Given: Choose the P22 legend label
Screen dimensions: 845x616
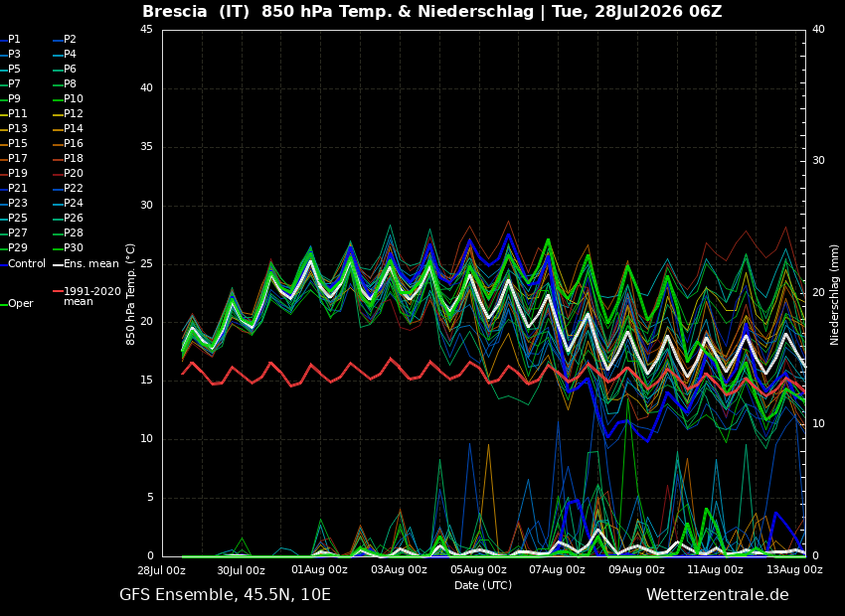Looking at the screenshot, I should [74, 189].
